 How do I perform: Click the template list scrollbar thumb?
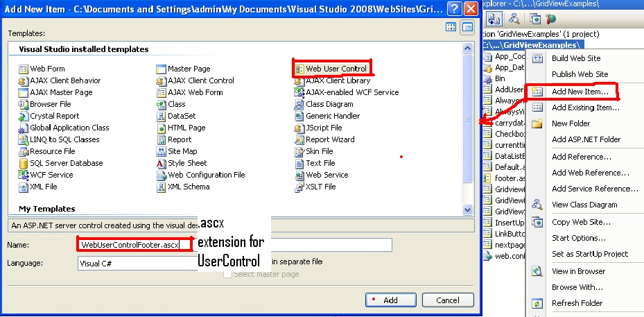click(x=467, y=119)
